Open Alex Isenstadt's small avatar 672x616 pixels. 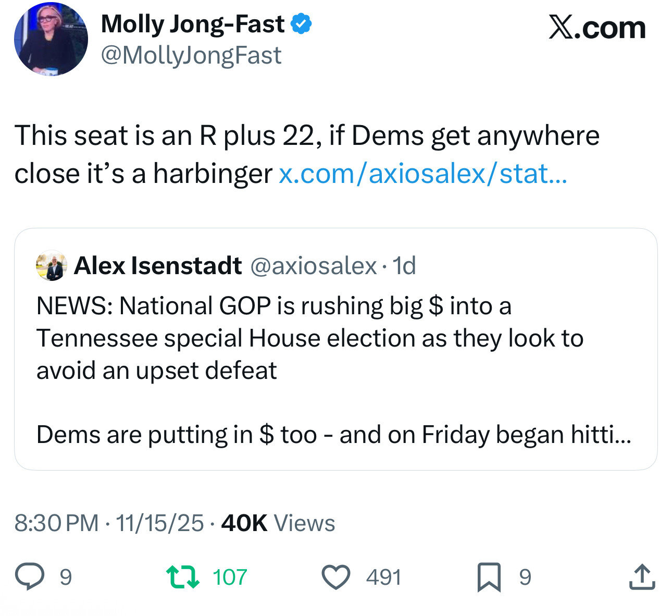click(x=51, y=266)
